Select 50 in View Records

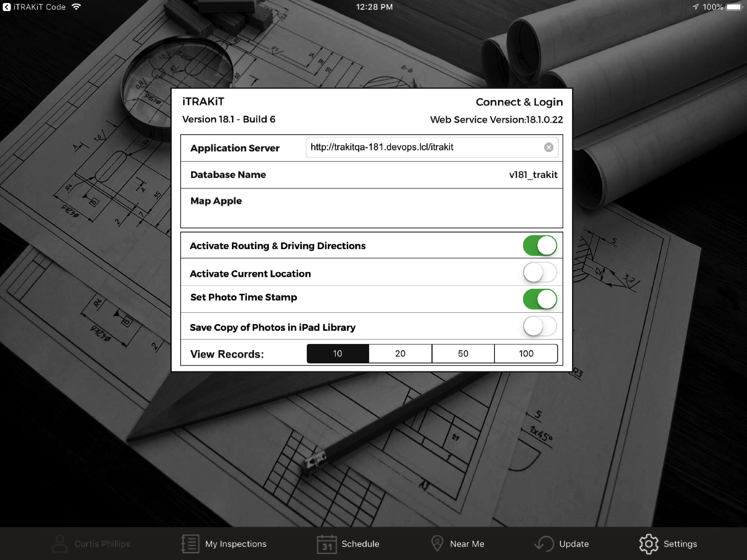(463, 354)
